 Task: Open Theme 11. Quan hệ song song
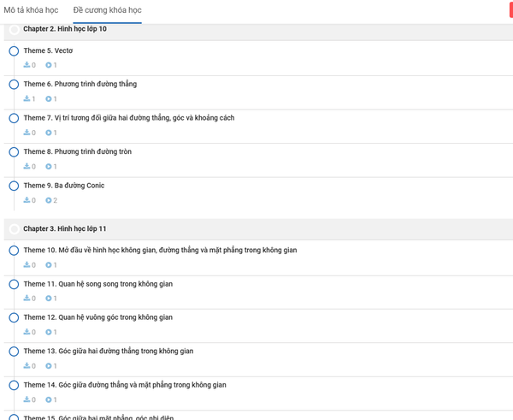click(x=97, y=284)
